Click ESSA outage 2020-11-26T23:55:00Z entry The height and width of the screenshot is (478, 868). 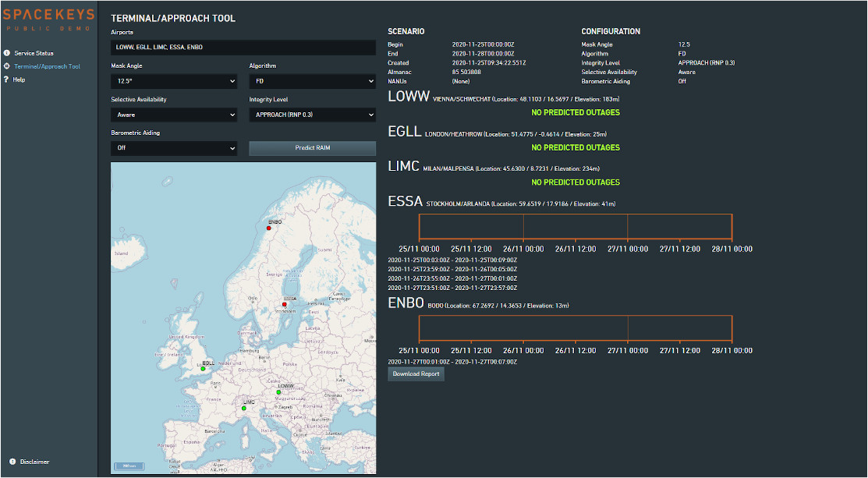coord(453,279)
